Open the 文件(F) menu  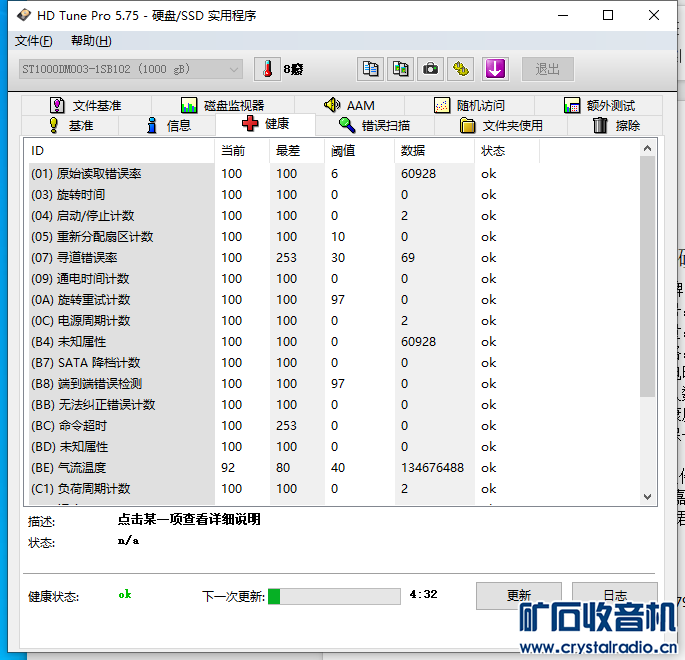[x=34, y=41]
